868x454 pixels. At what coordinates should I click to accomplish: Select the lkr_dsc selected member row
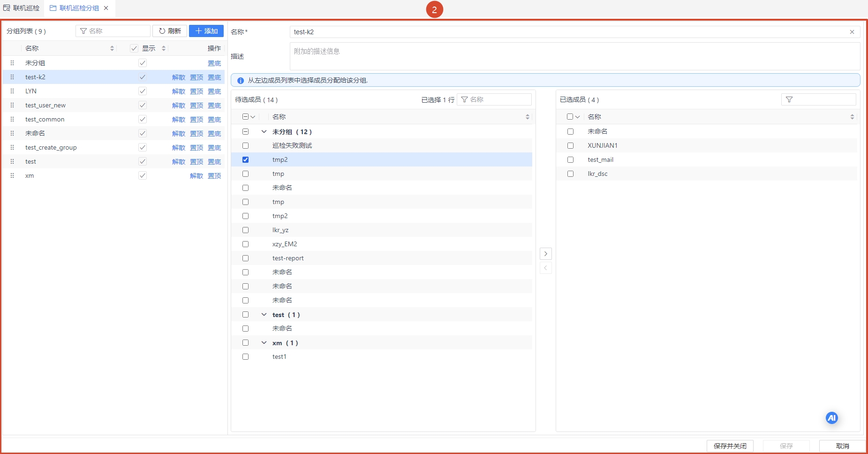tap(707, 174)
